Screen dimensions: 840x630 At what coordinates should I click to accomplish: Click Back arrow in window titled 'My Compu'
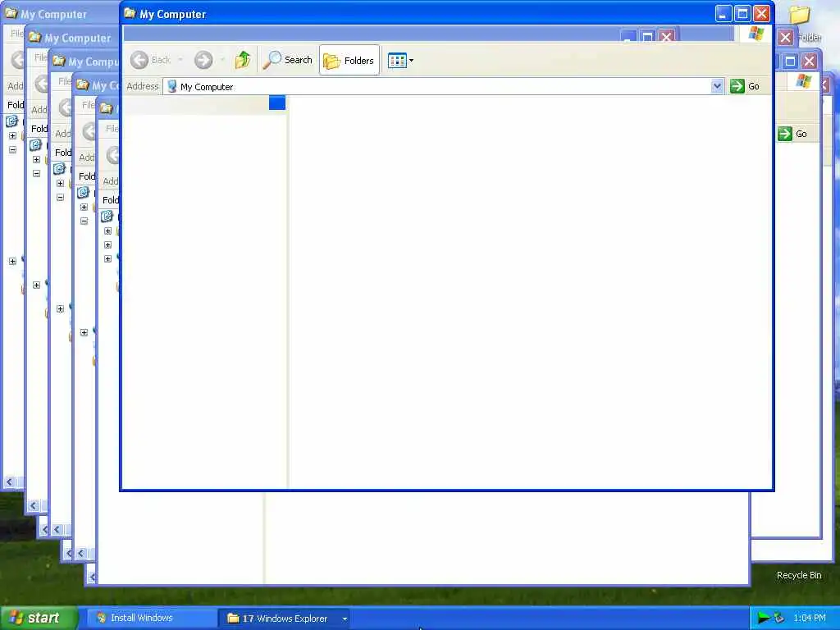[66, 107]
